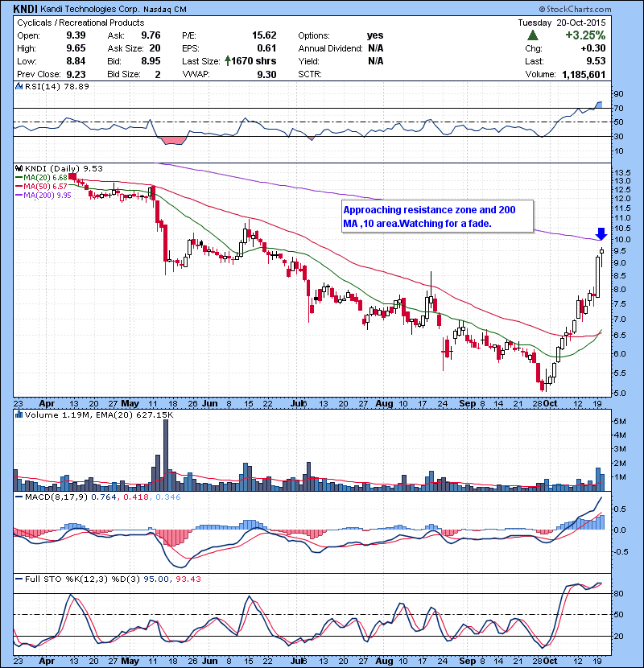
Task: Click the VWAP value 9.30
Action: [x=266, y=74]
